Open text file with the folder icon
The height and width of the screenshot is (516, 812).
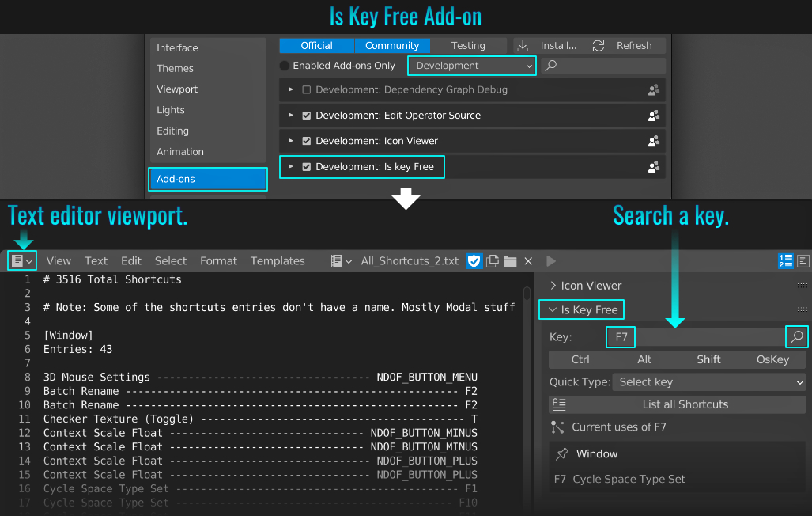pyautogui.click(x=510, y=261)
